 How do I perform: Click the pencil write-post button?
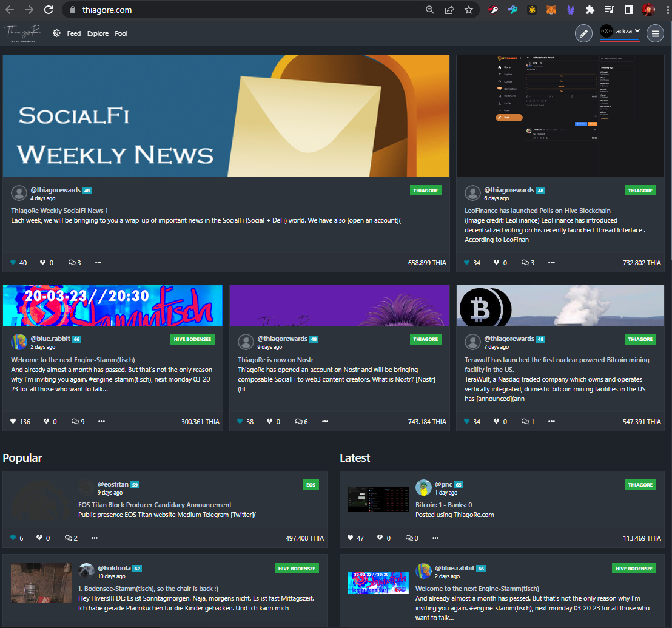pos(583,33)
